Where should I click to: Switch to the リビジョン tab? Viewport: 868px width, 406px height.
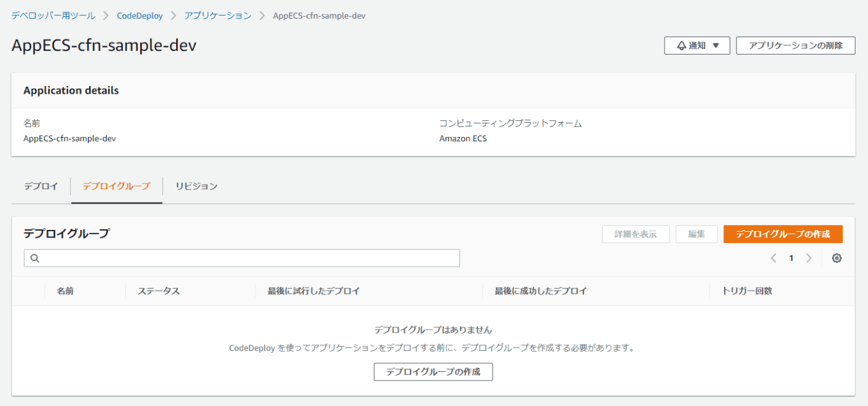[195, 186]
